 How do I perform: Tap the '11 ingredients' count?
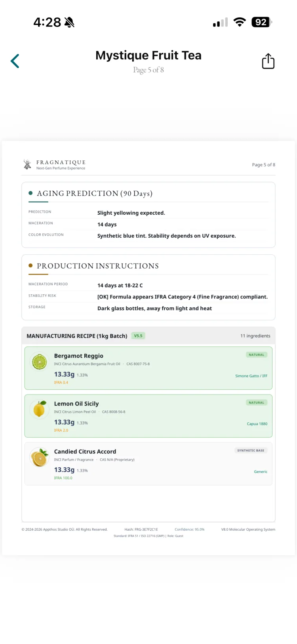pyautogui.click(x=255, y=336)
